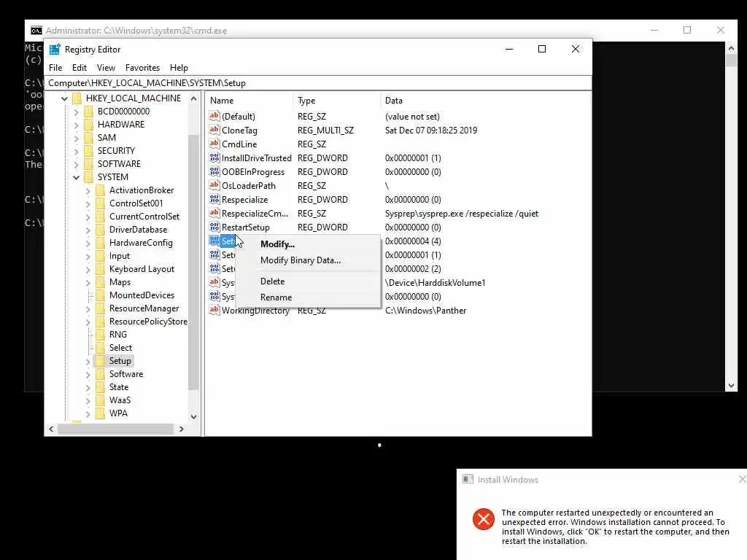
Task: Open the File menu
Action: coord(55,68)
